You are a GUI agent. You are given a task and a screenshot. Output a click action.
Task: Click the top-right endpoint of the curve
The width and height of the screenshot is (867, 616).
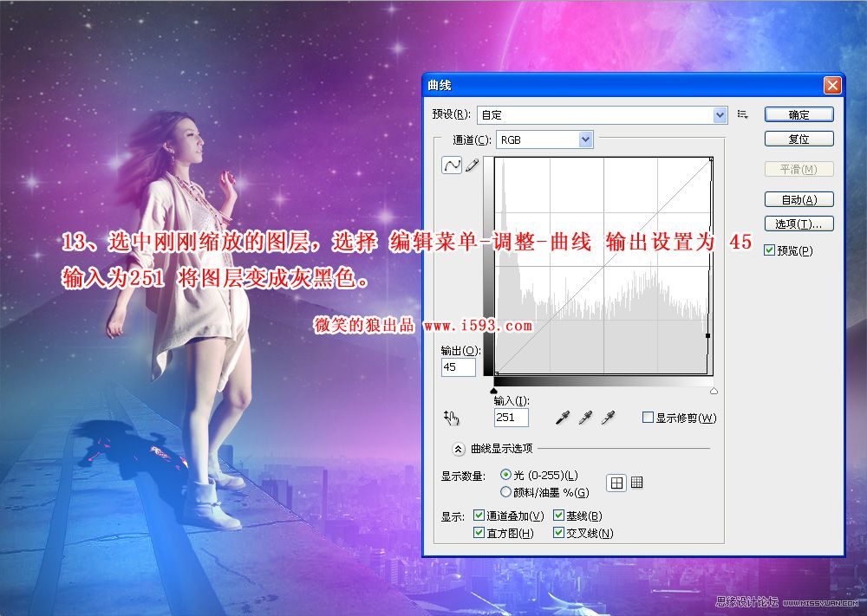[x=711, y=159]
